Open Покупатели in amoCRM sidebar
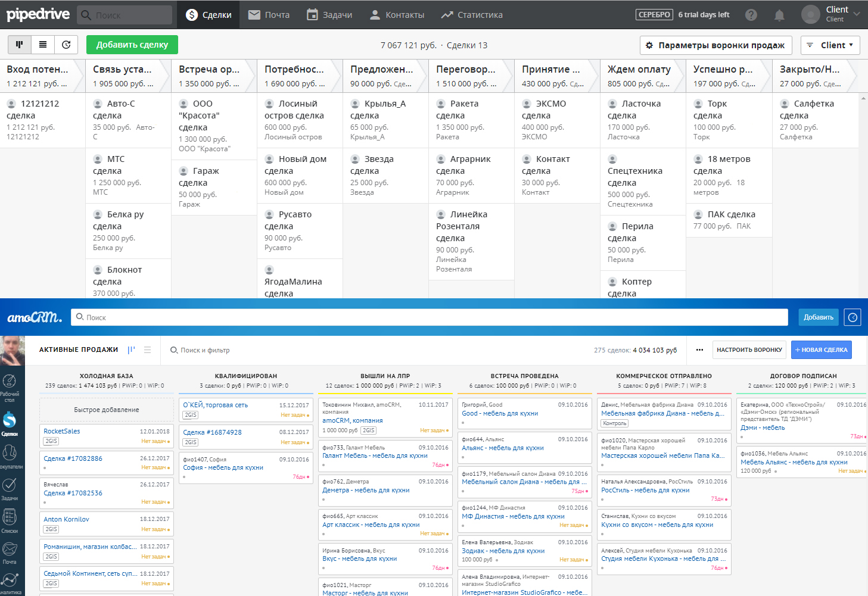Screen dimensions: 868x596 10,457
